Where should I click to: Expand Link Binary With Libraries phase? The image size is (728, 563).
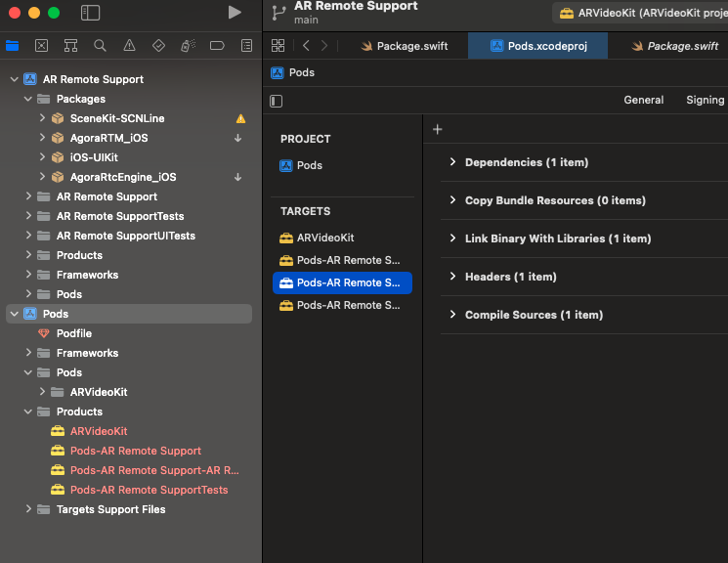pos(452,238)
